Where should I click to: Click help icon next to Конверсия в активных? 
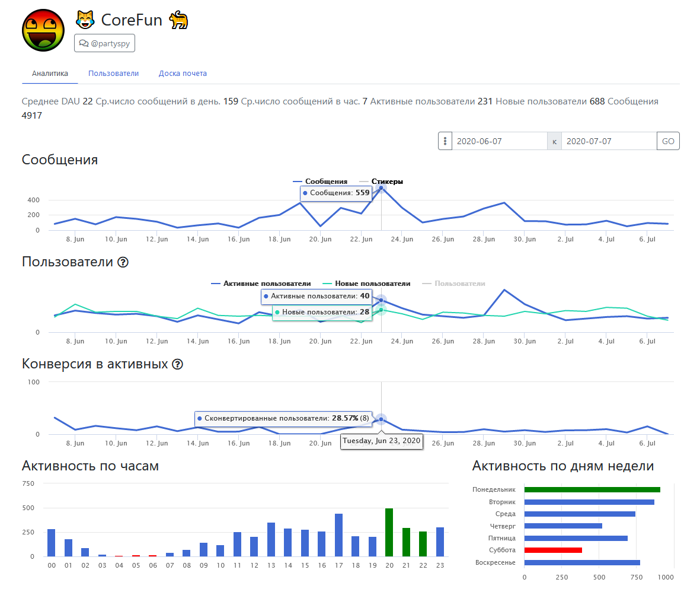tap(178, 364)
